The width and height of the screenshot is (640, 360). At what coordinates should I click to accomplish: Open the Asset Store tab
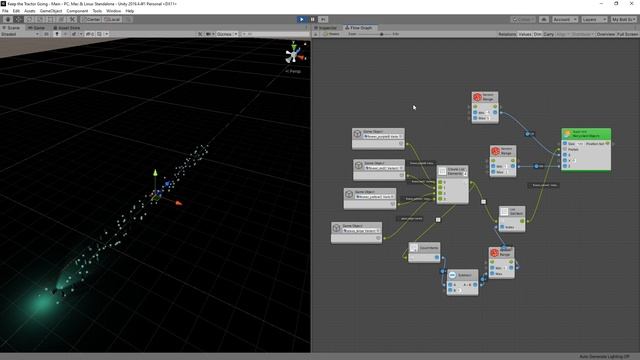(67, 28)
